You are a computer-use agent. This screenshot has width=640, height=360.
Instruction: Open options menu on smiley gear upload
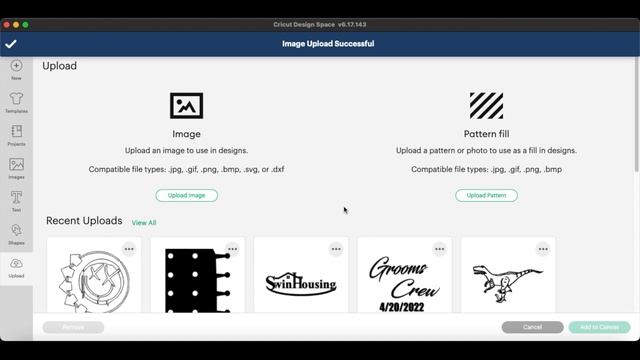tap(129, 249)
